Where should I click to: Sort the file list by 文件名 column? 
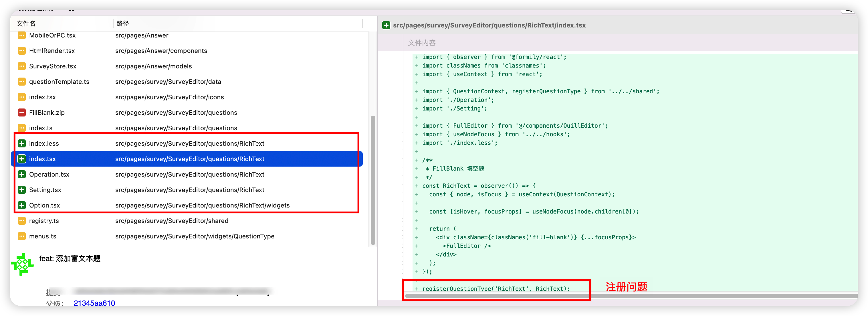point(26,23)
